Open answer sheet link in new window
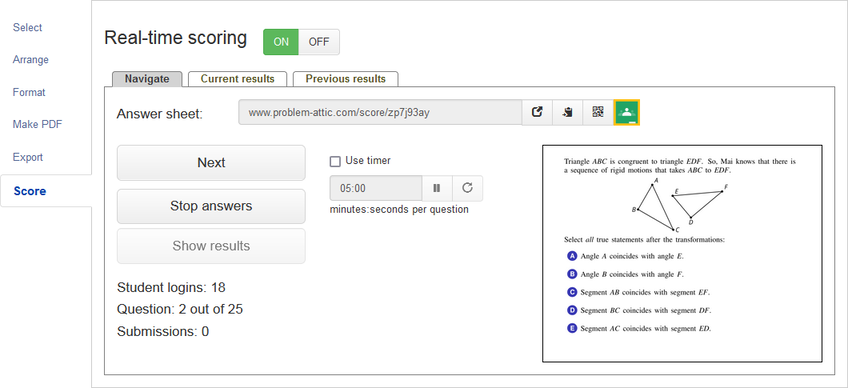The width and height of the screenshot is (848, 388). (537, 113)
